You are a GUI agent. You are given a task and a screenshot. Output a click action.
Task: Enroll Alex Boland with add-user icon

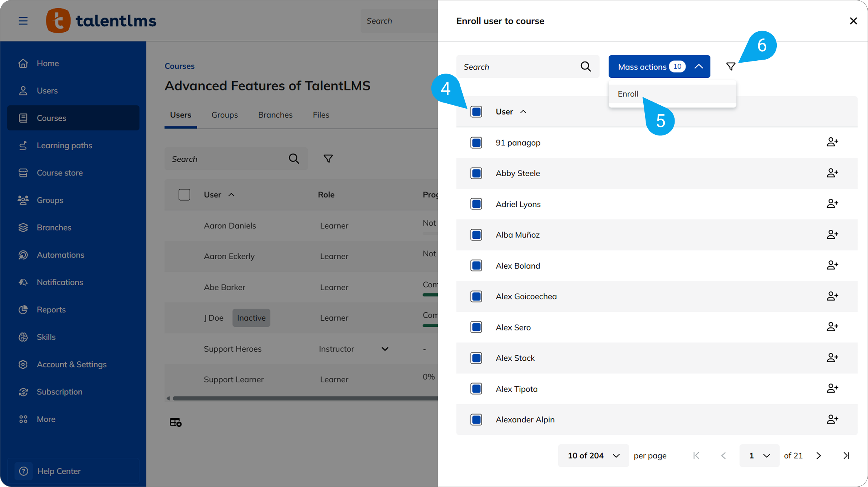[832, 265]
